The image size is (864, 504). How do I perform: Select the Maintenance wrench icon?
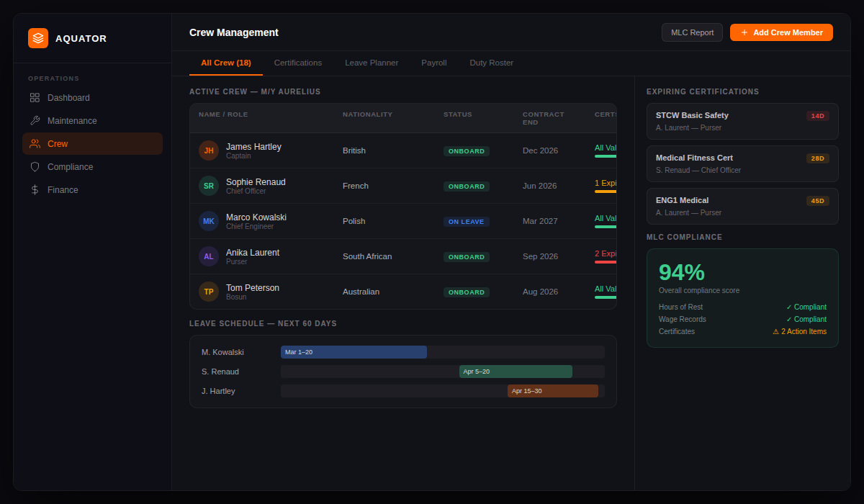pyautogui.click(x=35, y=120)
